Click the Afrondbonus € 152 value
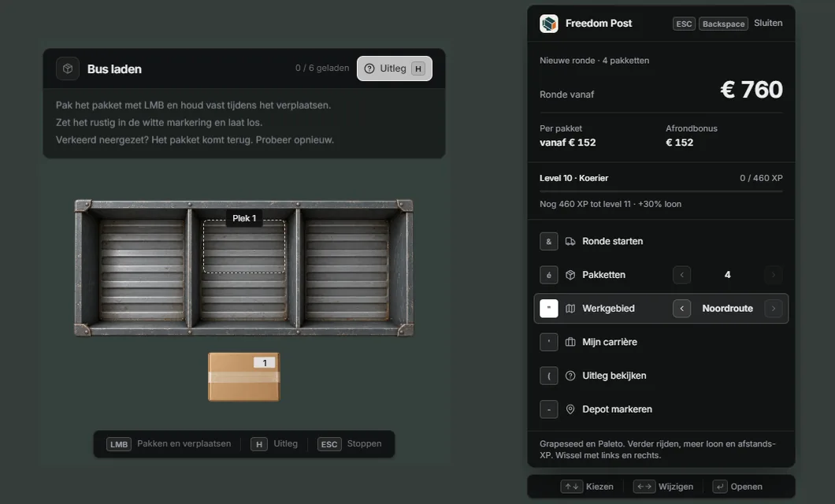The image size is (835, 504). point(680,142)
